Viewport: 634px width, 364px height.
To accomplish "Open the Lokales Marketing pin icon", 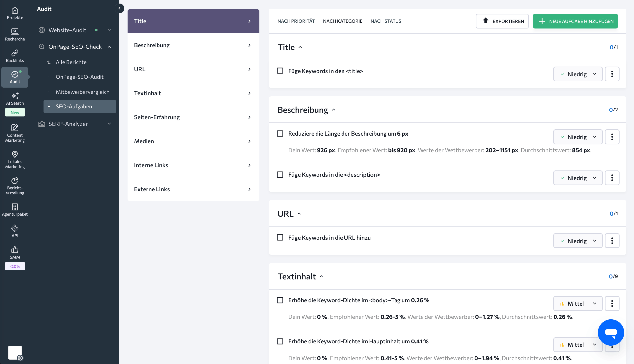I will [15, 154].
